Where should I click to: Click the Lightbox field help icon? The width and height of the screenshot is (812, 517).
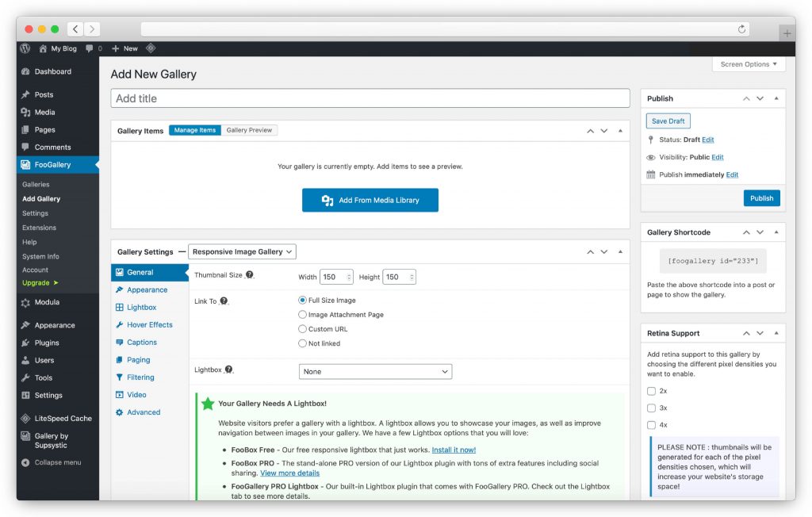(228, 370)
